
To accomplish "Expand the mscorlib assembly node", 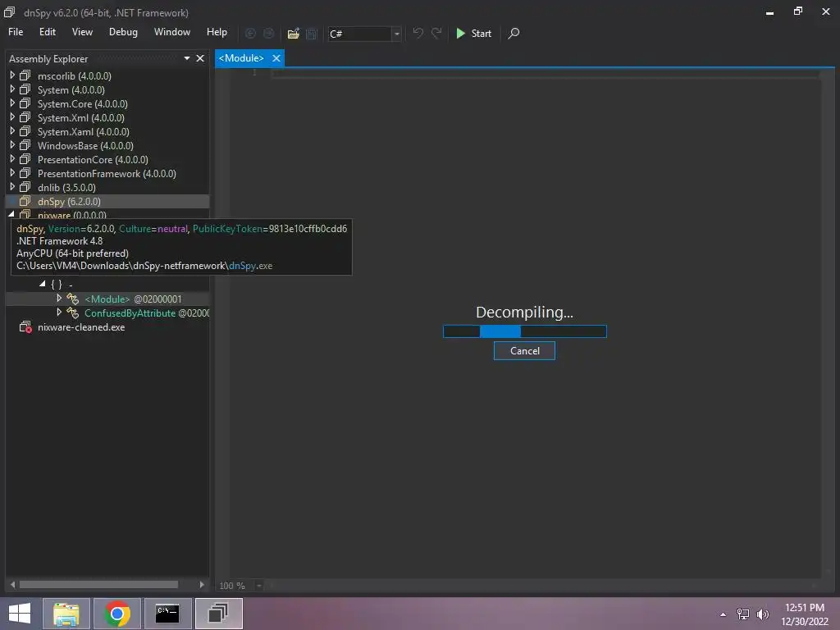I will pyautogui.click(x=12, y=75).
